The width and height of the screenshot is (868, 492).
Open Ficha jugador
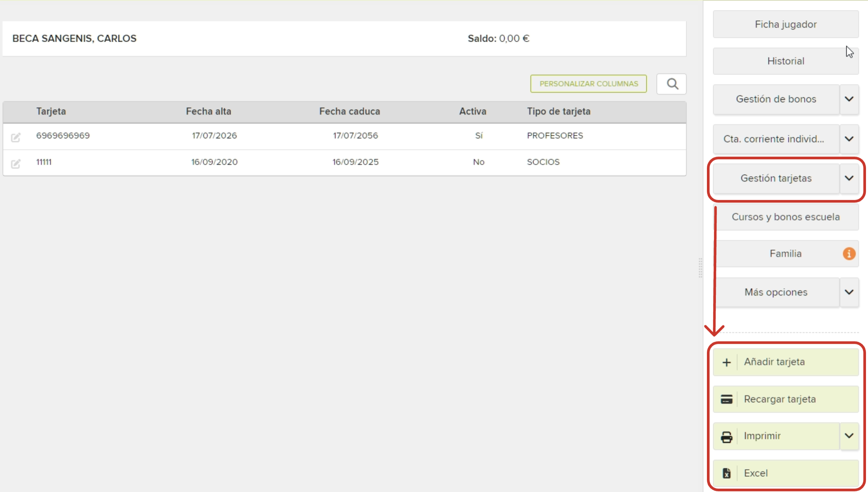(786, 24)
